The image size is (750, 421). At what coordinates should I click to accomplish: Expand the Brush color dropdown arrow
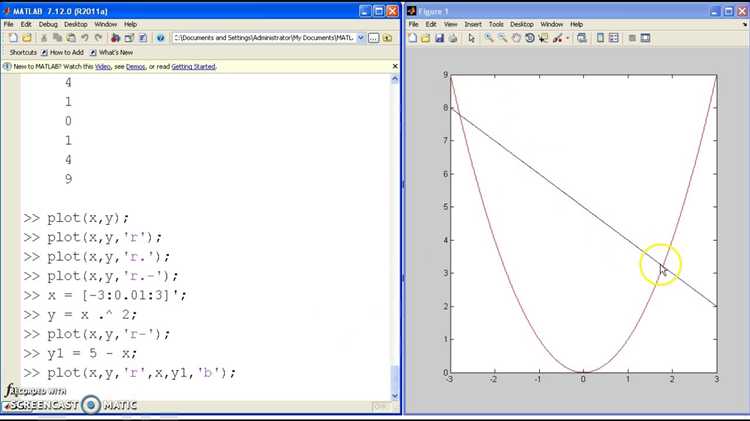(x=568, y=38)
